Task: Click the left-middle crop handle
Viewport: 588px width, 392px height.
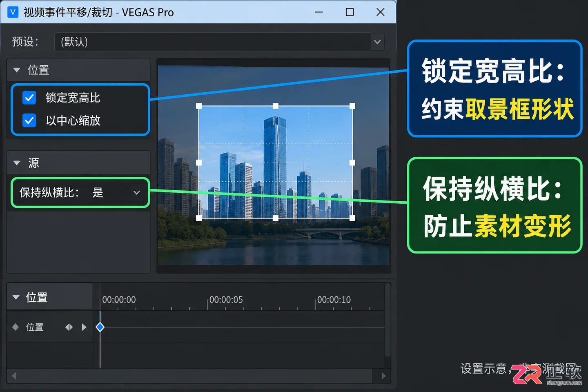Action: click(x=199, y=163)
